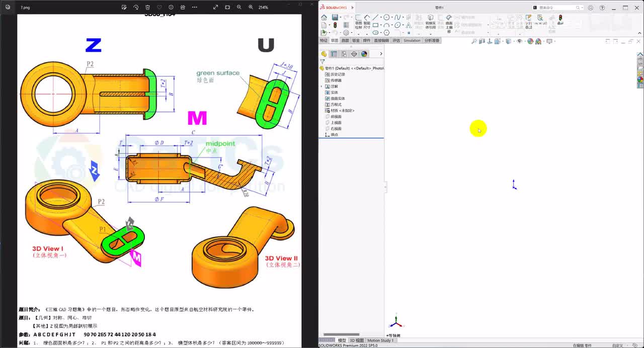The height and width of the screenshot is (348, 644).
Task: Select the Corner Rectangle tool
Action: [x=375, y=25]
